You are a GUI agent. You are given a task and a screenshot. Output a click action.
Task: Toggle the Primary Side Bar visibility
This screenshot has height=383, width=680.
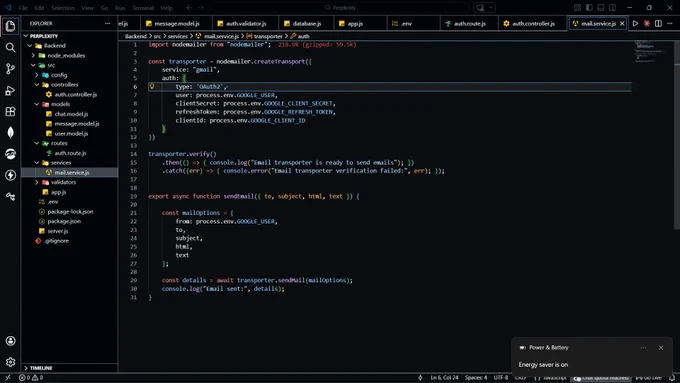(589, 7)
